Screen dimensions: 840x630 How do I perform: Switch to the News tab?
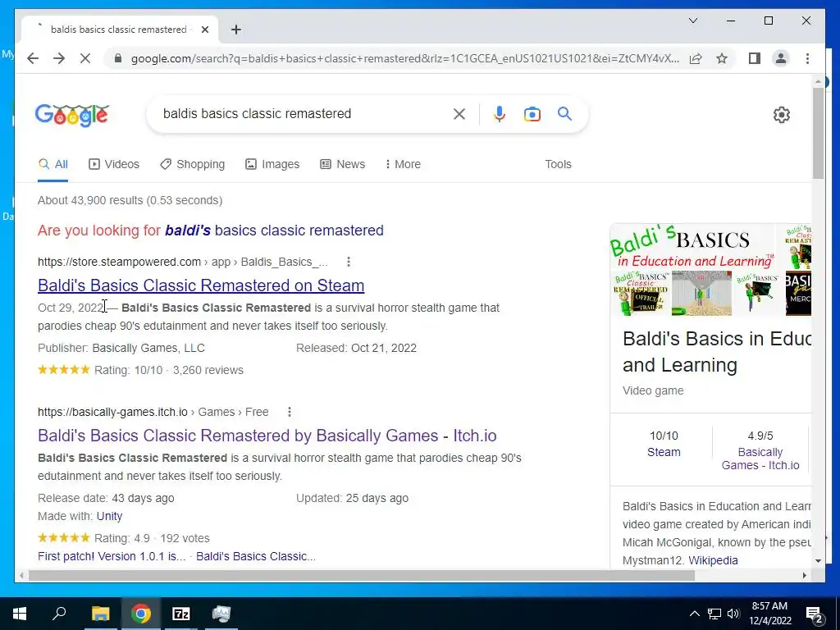coord(342,164)
